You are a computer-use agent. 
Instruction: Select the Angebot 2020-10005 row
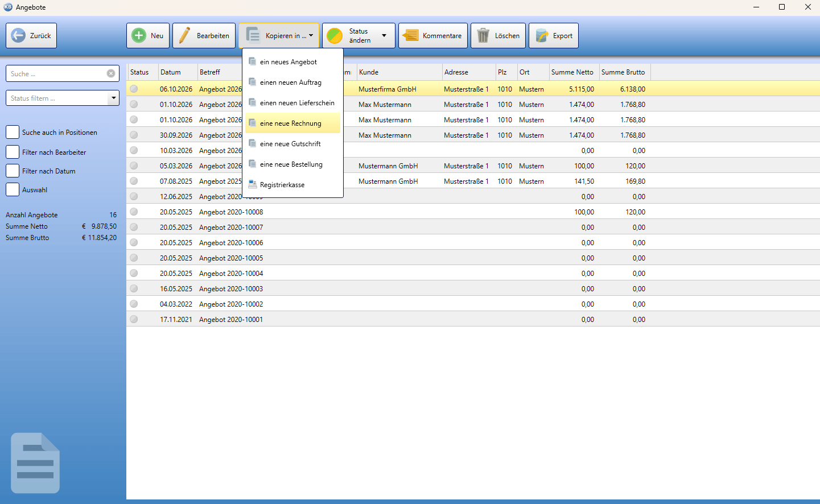(473, 258)
